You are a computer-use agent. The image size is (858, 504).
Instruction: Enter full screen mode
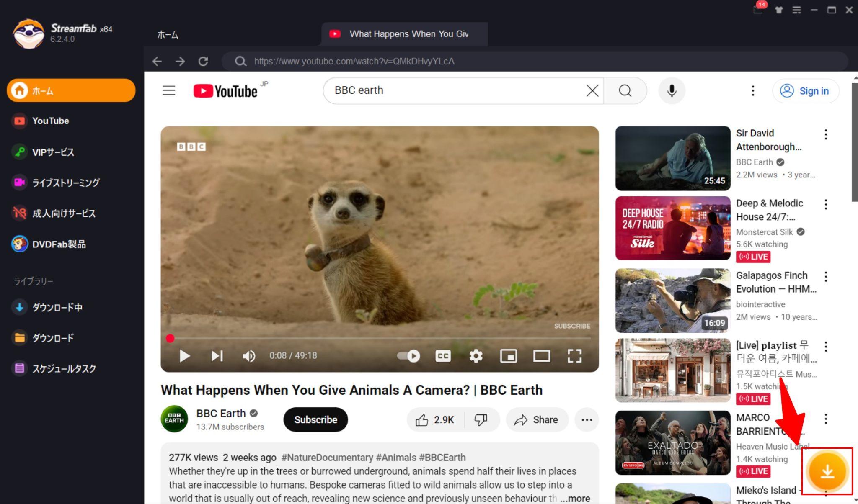tap(574, 356)
